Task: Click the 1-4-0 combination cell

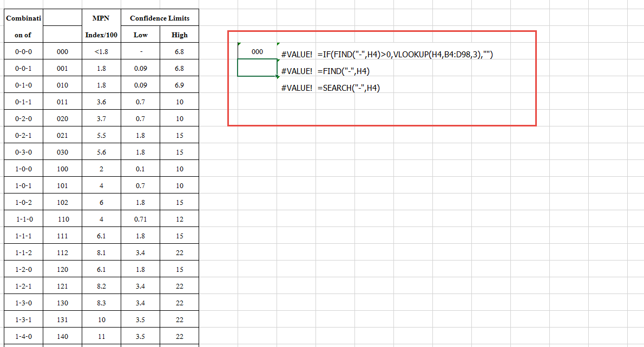Action: [23, 337]
